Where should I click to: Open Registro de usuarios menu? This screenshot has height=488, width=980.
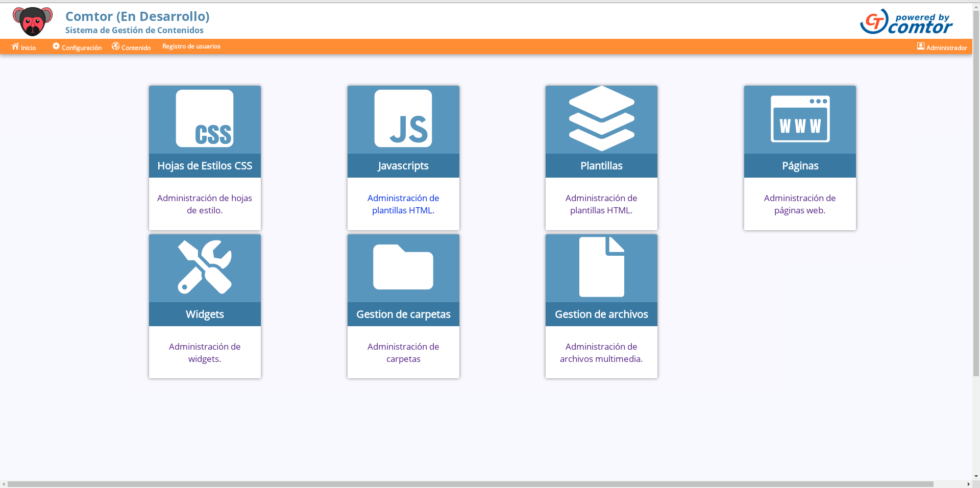tap(191, 46)
